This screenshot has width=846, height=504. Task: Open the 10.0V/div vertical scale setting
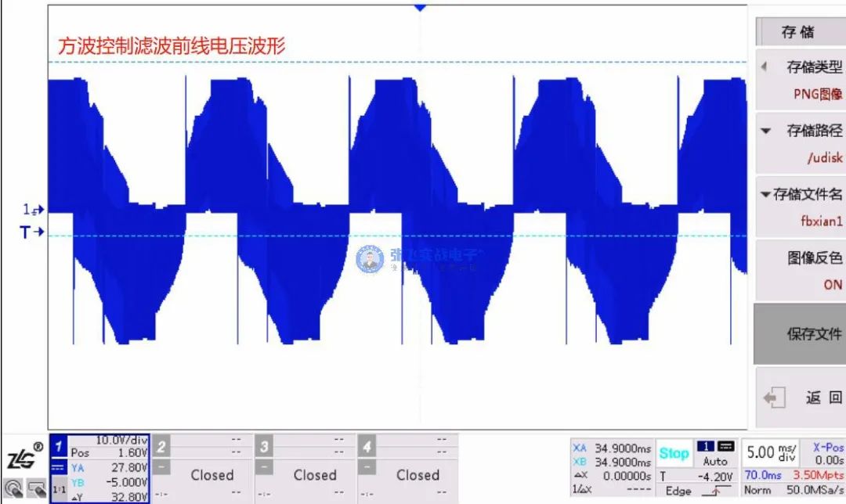[121, 441]
